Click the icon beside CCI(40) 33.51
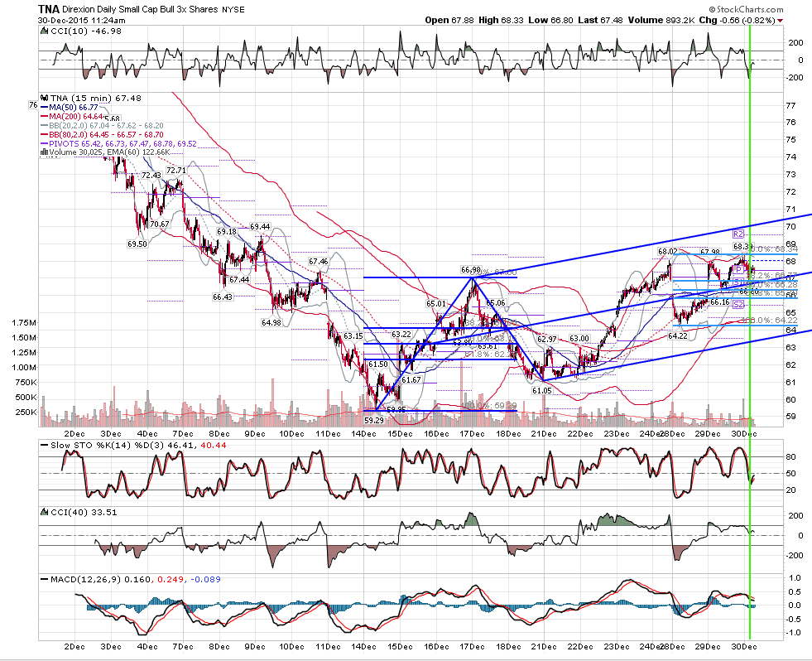Screen dimensions: 812x661 click(x=45, y=512)
